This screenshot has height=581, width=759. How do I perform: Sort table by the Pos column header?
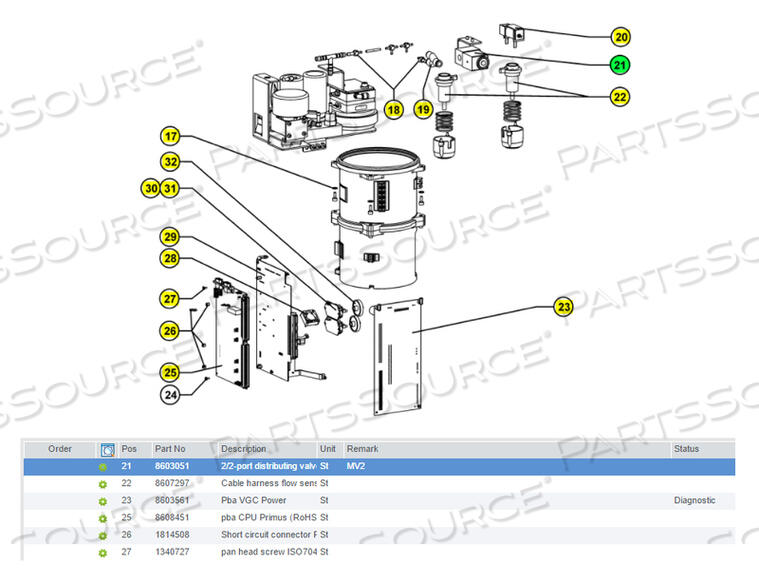tap(129, 449)
